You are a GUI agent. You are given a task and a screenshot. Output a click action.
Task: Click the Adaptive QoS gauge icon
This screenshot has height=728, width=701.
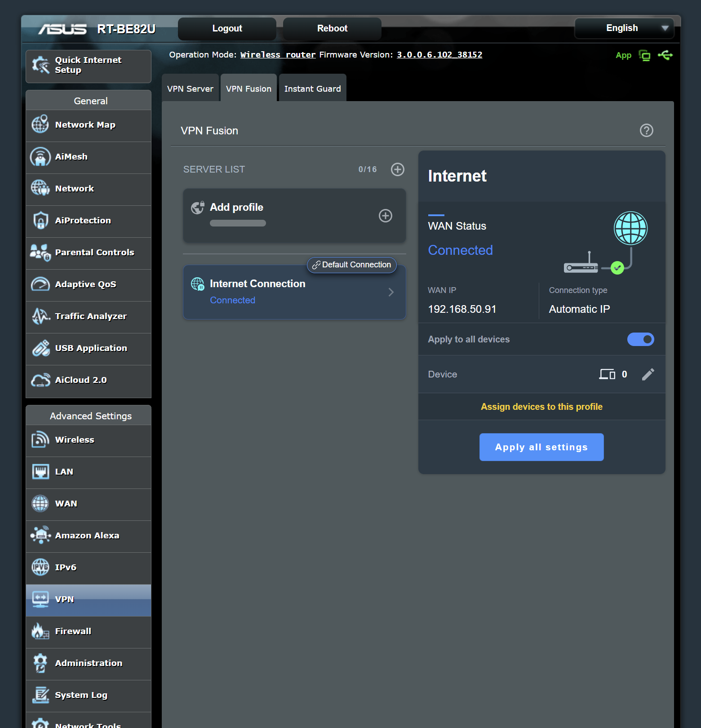(40, 284)
